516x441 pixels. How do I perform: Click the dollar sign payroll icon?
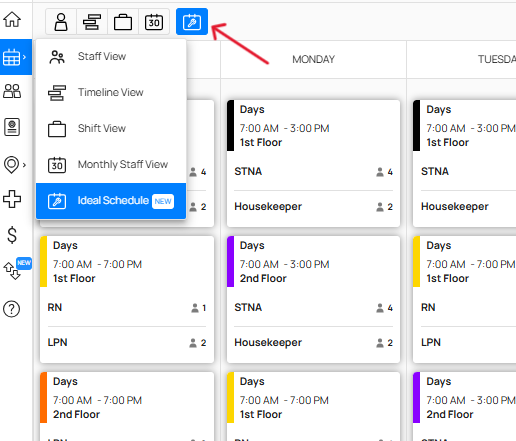pos(12,235)
